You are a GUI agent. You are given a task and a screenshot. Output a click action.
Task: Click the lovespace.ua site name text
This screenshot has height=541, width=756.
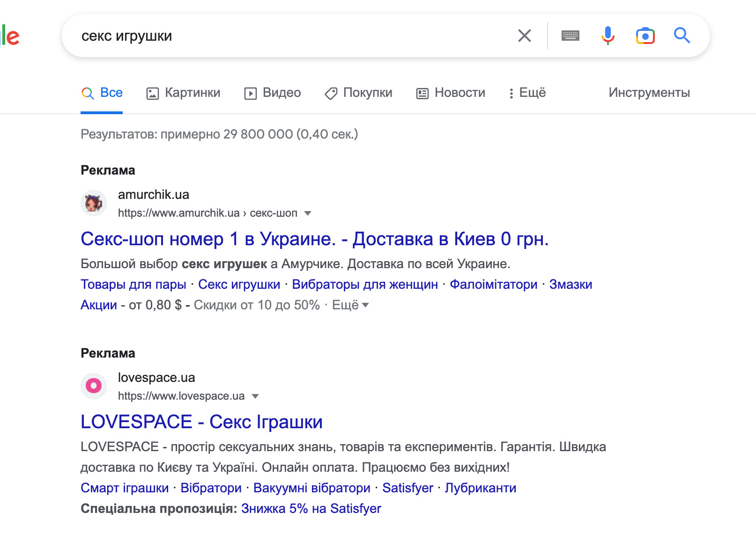pyautogui.click(x=156, y=378)
